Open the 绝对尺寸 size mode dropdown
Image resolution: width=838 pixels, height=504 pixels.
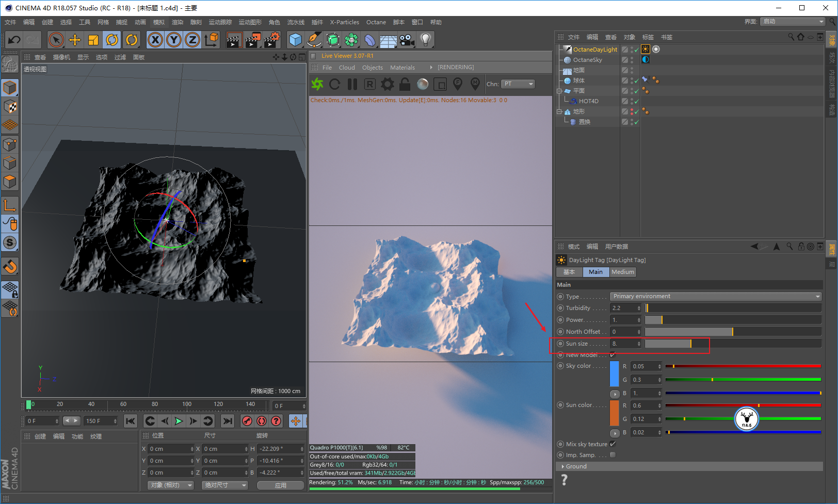(x=225, y=485)
